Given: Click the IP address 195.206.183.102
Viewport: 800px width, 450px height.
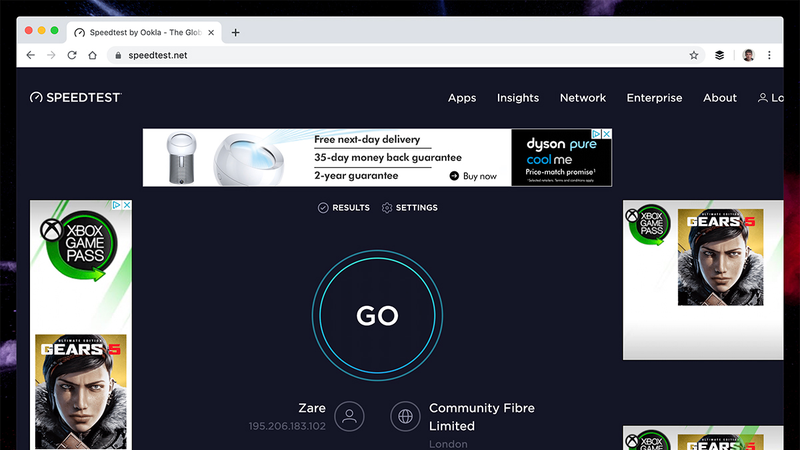Looking at the screenshot, I should (287, 426).
